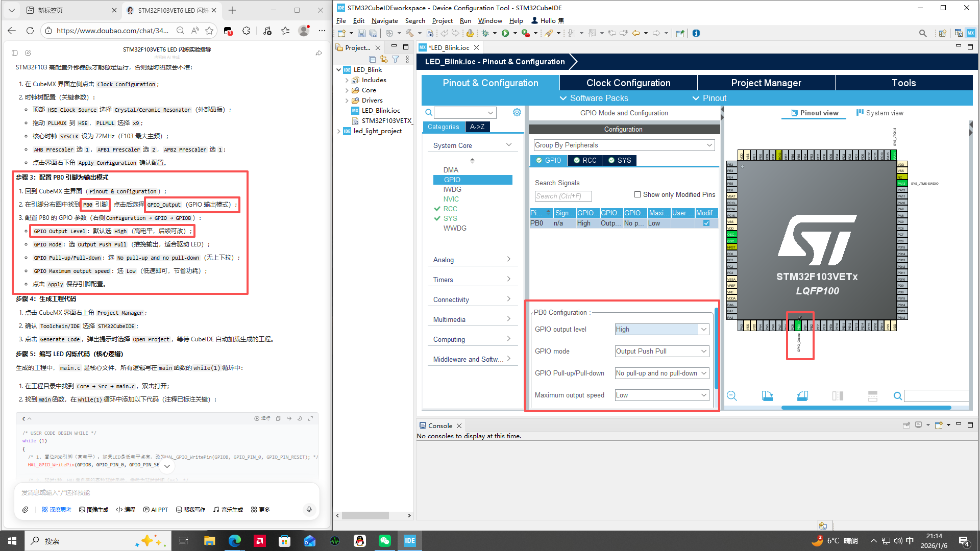The height and width of the screenshot is (551, 980).
Task: Toggle the 深度思考 deep thinking option
Action: click(56, 510)
